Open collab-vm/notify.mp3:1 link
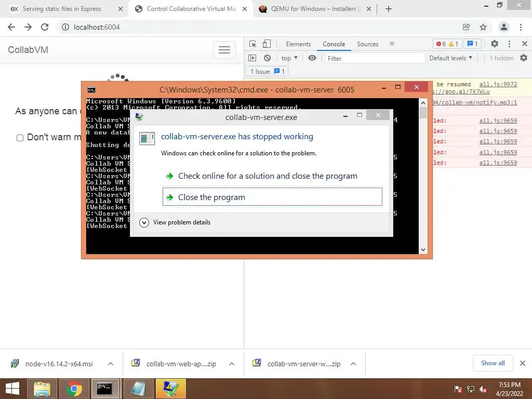This screenshot has width=532, height=399. (475, 102)
